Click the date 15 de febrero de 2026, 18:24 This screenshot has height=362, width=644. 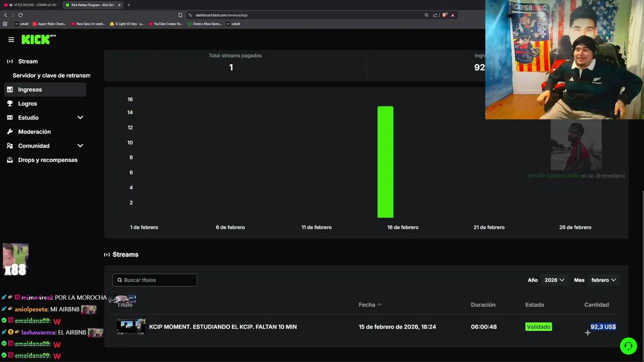[x=397, y=327]
